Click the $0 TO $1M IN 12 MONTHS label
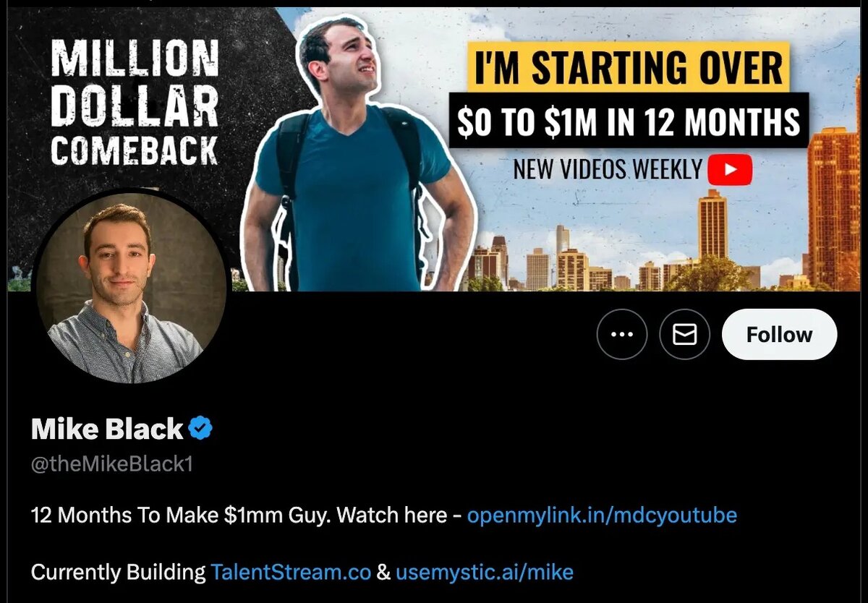The height and width of the screenshot is (603, 868). 629,121
